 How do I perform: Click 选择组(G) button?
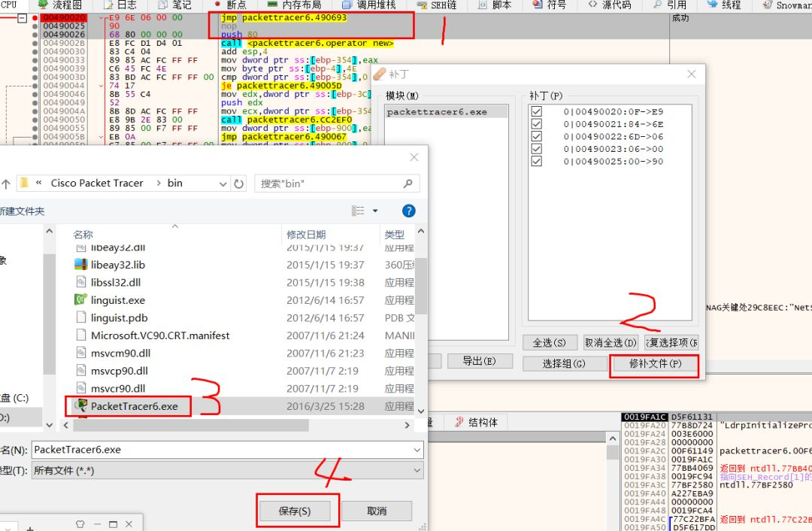coord(564,364)
